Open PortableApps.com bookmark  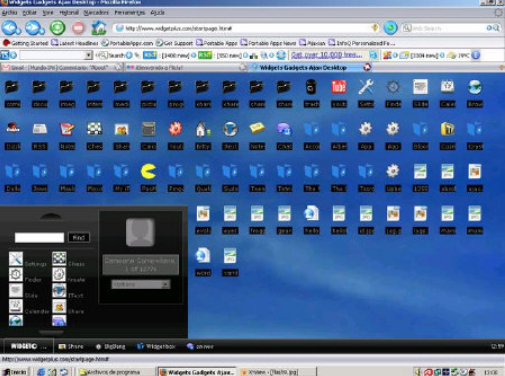(127, 43)
